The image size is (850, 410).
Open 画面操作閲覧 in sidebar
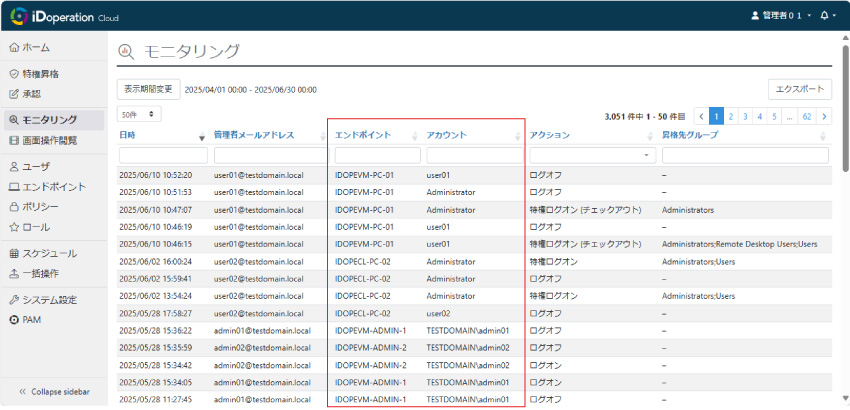[x=49, y=140]
